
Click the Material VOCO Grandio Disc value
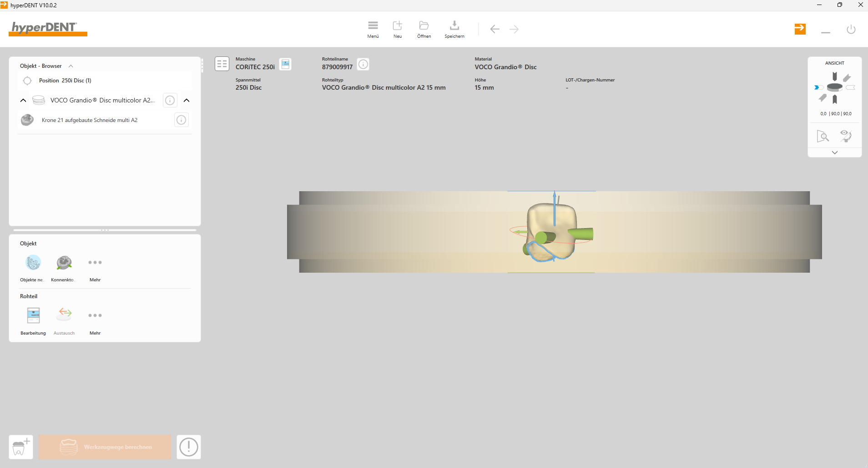click(x=505, y=67)
